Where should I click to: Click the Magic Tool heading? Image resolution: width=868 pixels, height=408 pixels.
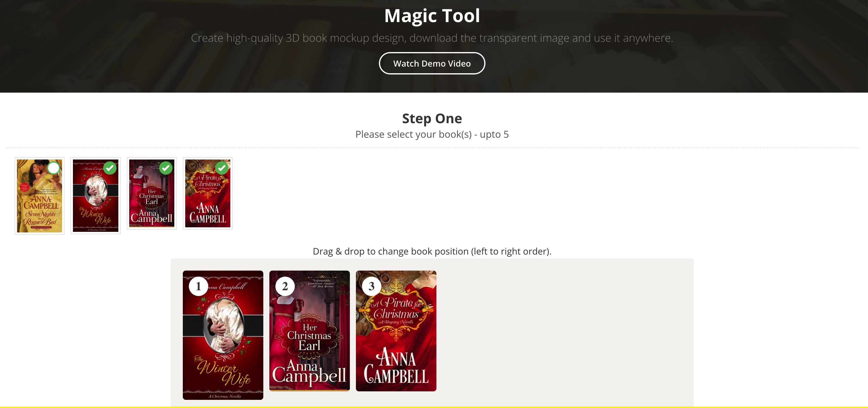[432, 16]
